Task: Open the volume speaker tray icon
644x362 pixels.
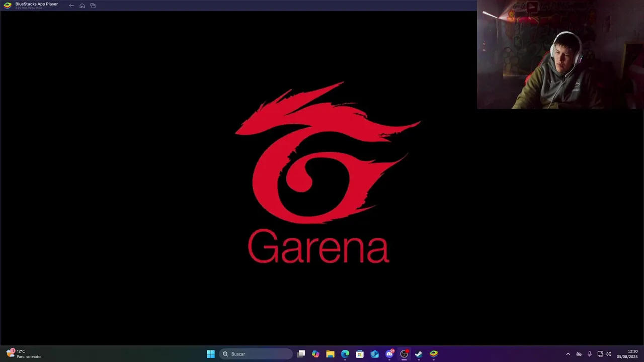Action: point(608,354)
